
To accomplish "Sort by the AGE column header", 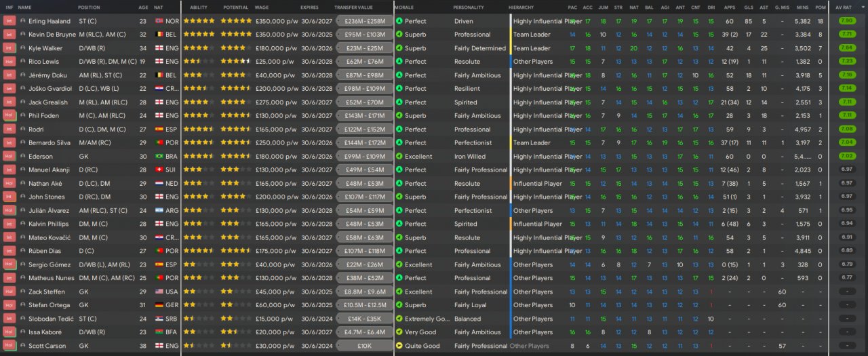I will click(x=143, y=7).
